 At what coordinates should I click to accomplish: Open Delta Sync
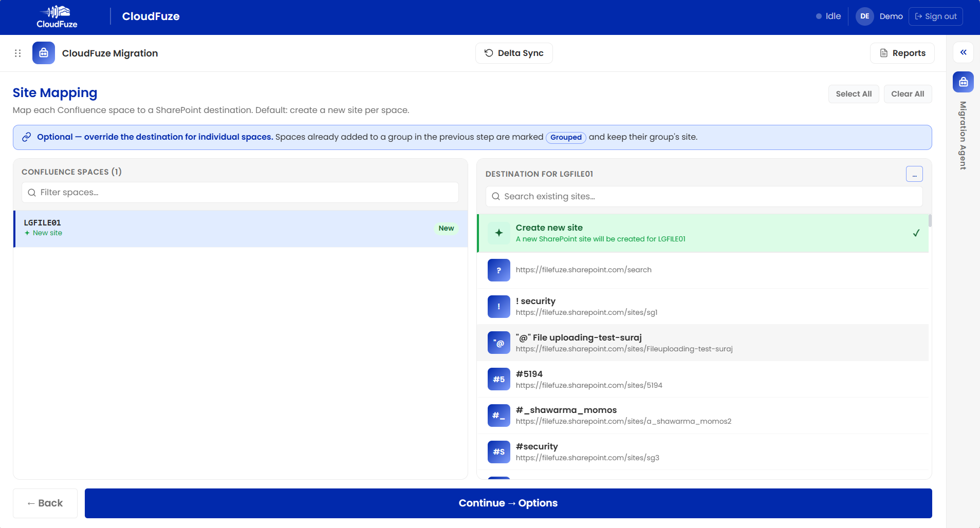tap(514, 53)
